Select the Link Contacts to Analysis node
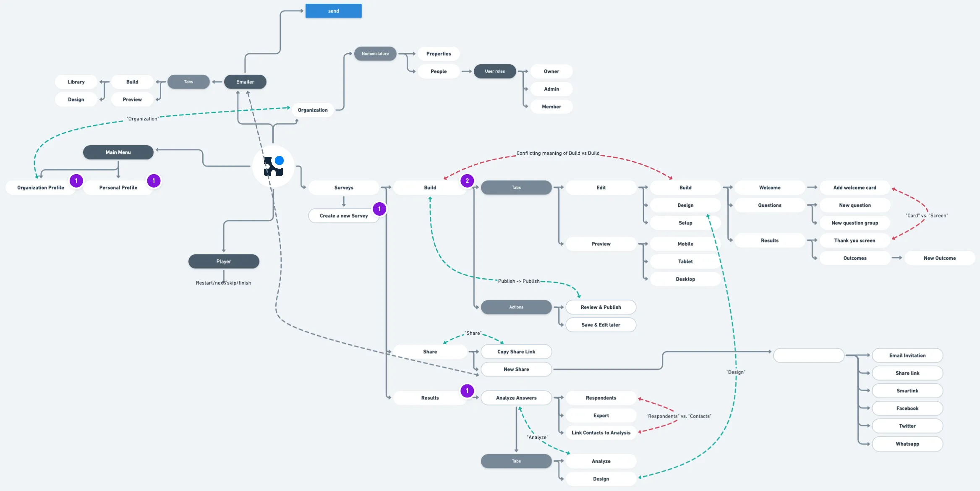 [601, 433]
